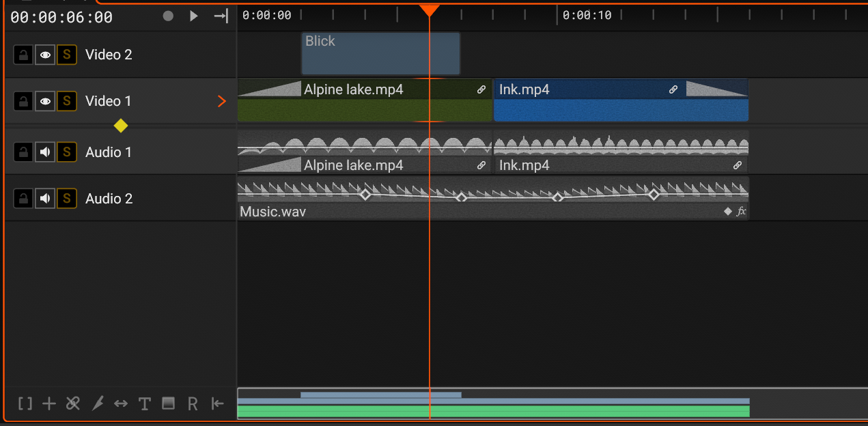Click the 0:00:10 mark on ruler
This screenshot has height=426, width=868.
[x=587, y=15]
